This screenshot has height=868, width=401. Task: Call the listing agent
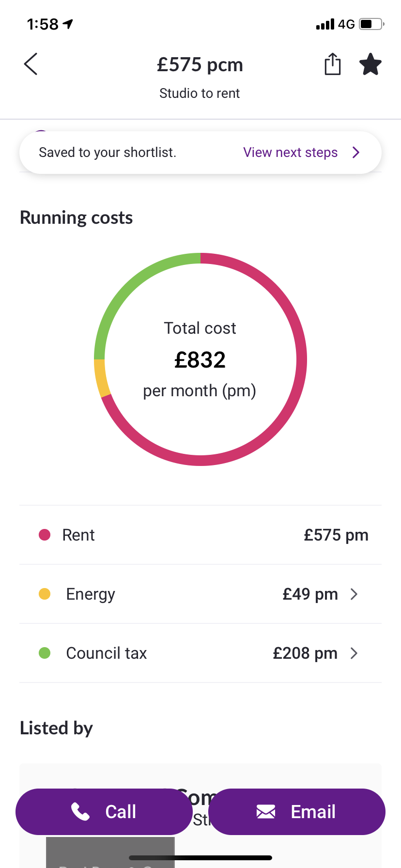pyautogui.click(x=104, y=811)
